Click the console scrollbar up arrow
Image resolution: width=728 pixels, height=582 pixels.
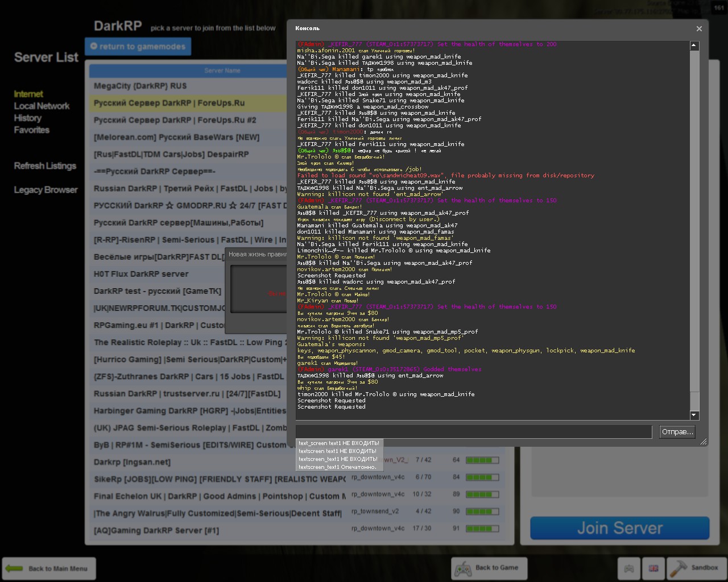(694, 45)
